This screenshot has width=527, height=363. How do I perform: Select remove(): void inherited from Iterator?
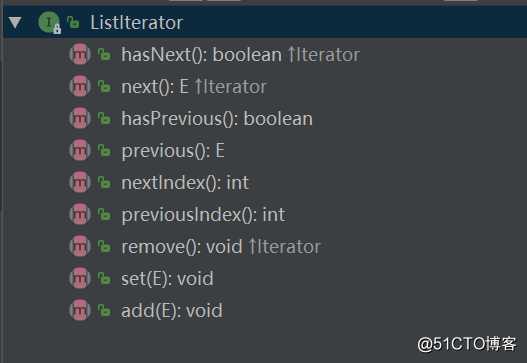click(221, 247)
